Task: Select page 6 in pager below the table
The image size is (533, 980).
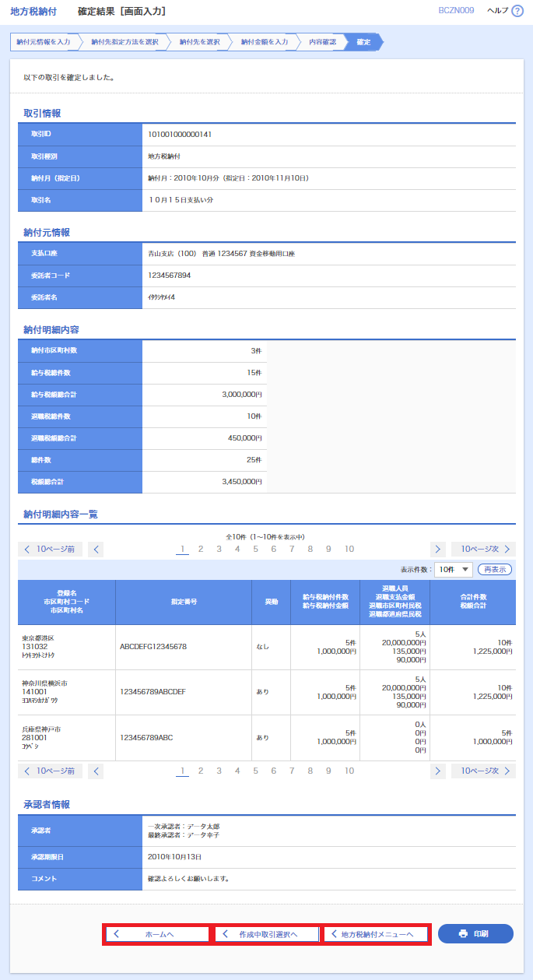Action: pos(274,771)
